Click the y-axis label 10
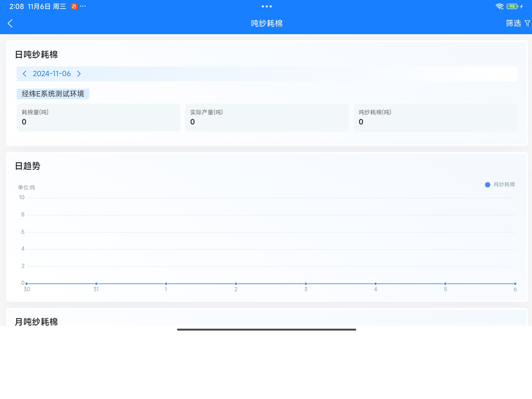The image size is (532, 399). click(22, 197)
